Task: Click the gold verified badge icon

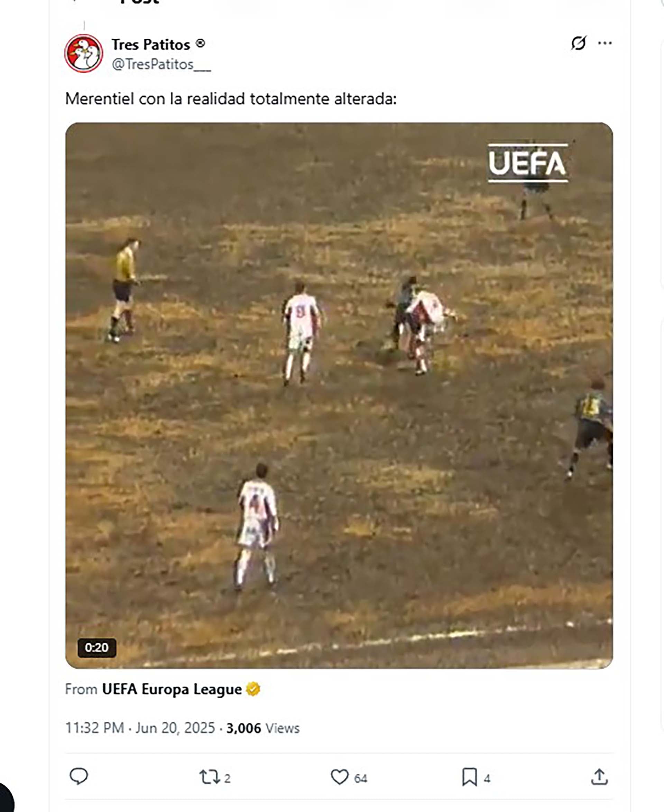Action: coord(253,689)
